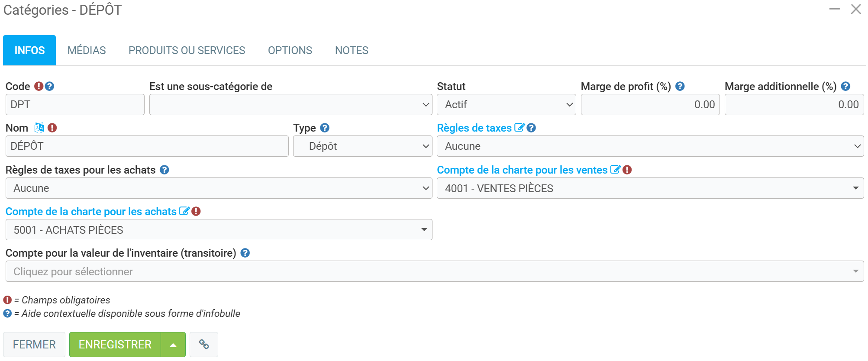Expand the 4001 - VENTES PIÈCES dropdown
The image size is (868, 361).
coord(650,188)
